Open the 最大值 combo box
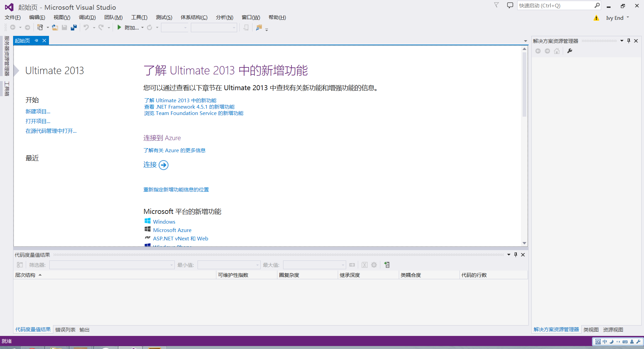Screen dimensions: 644x349 pyautogui.click(x=315, y=265)
